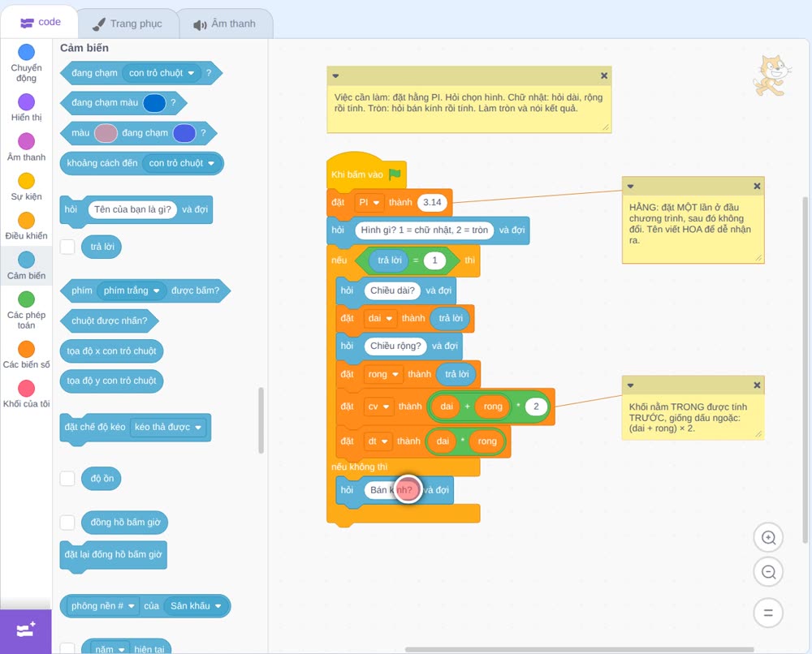Click the 'chuột được nhấn?' block
Viewport: 812px width, 654px height.
[110, 321]
